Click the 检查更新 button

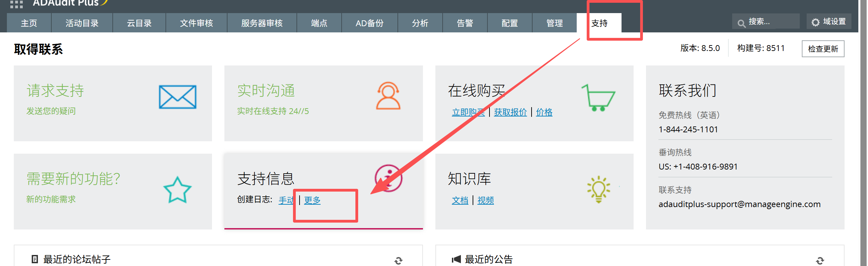[823, 49]
